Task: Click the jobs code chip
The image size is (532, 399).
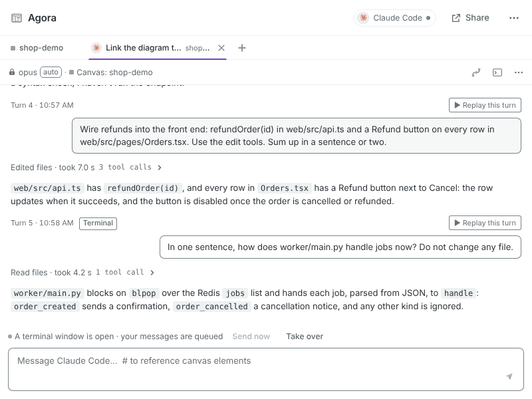Action: 235,293
